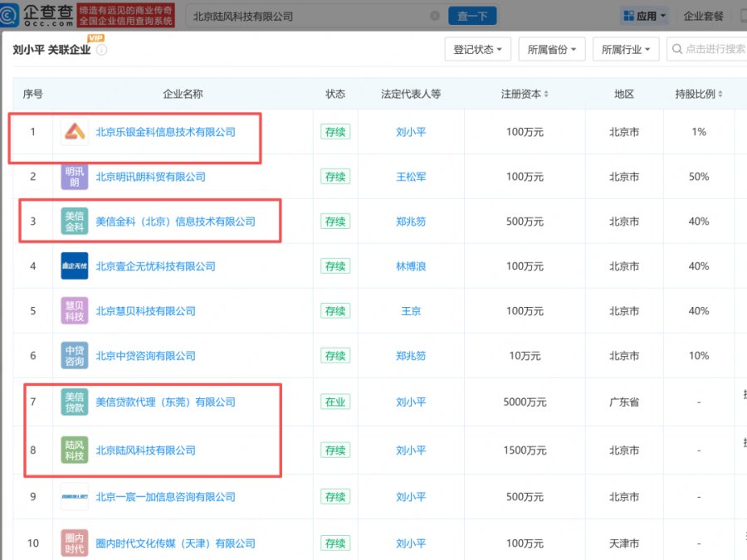Click the Qcc.com logo icon
Viewport: 747px width, 560px height.
(9, 15)
